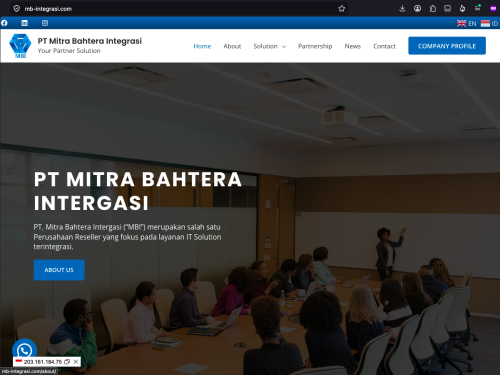Click the flame icon in browser toolbar
The width and height of the screenshot is (500, 375).
point(463,9)
